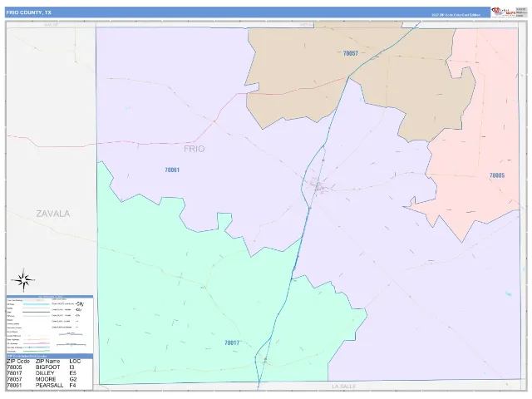Click grid location F4 in index

coord(72,386)
